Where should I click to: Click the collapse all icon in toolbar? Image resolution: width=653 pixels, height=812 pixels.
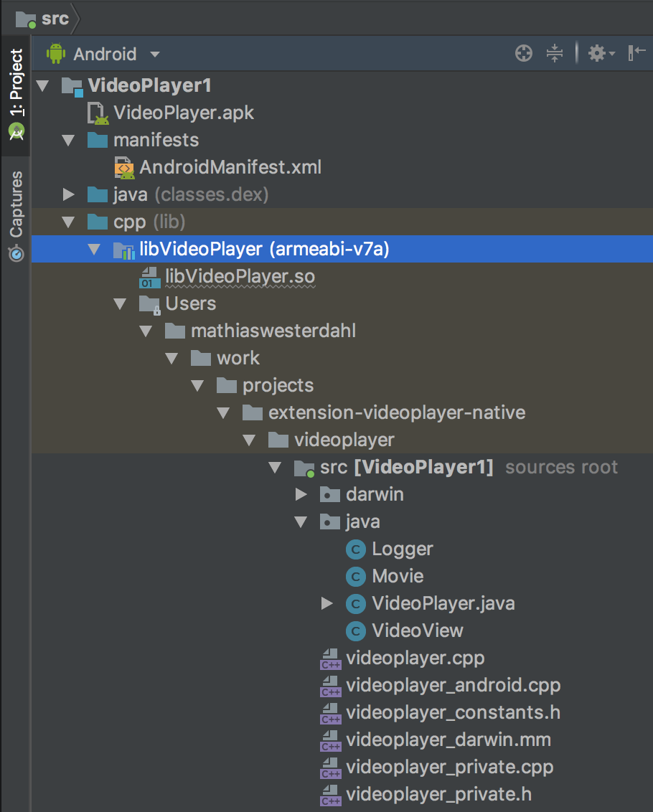(x=555, y=53)
